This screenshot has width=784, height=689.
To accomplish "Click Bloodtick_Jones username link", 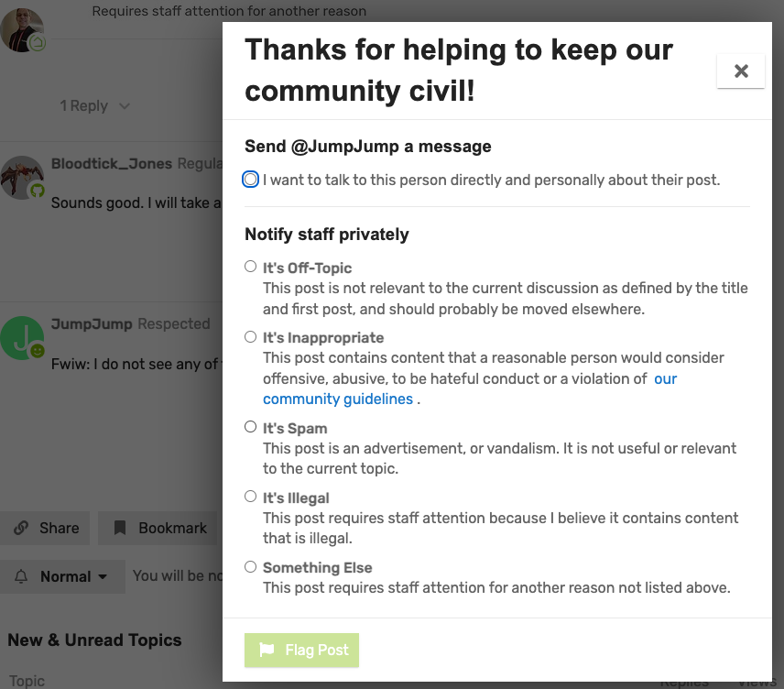I will coord(112,164).
